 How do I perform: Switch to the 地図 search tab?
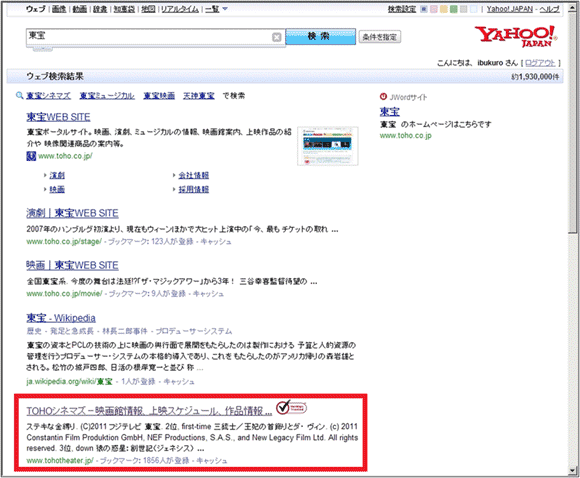coord(148,9)
